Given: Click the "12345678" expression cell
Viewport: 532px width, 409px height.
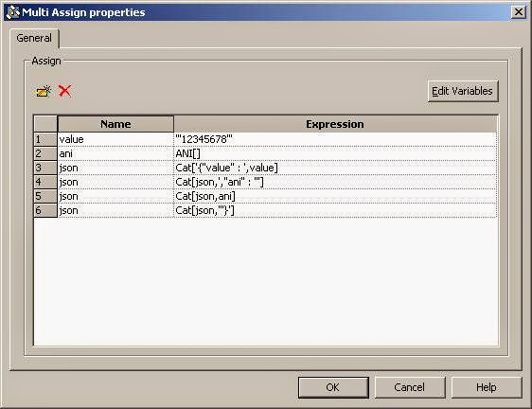Looking at the screenshot, I should click(335, 139).
